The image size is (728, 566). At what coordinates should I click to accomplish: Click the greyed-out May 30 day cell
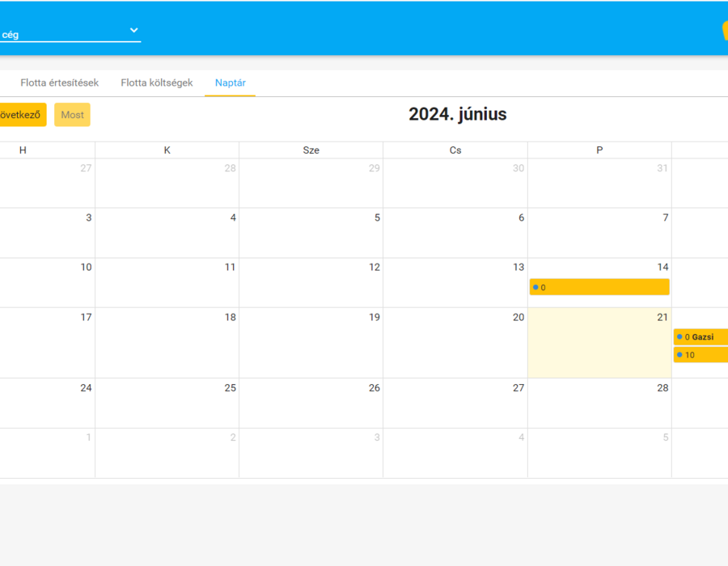tap(455, 184)
